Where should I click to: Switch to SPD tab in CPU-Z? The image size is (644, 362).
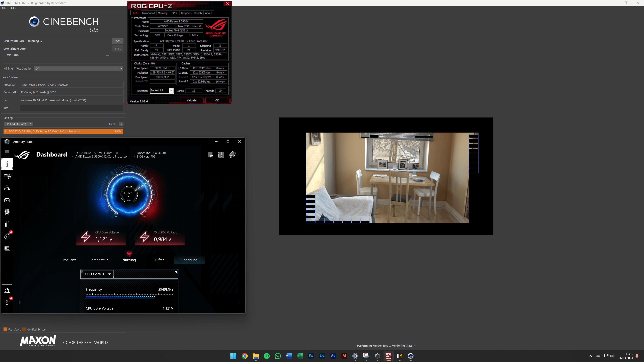(x=174, y=13)
